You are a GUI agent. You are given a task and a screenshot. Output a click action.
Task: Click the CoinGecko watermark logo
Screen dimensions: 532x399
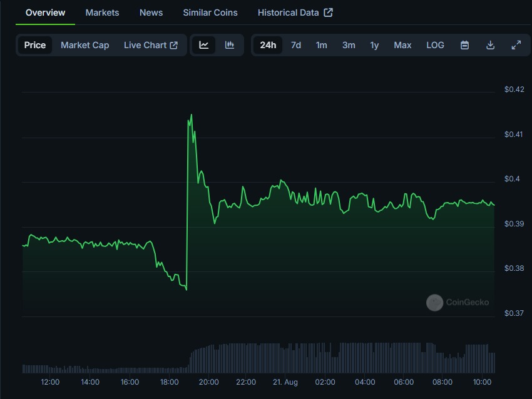click(458, 303)
